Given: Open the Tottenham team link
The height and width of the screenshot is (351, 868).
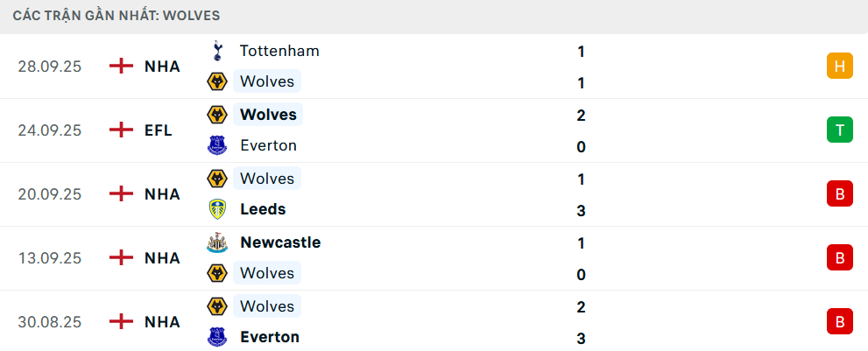Looking at the screenshot, I should click(279, 51).
